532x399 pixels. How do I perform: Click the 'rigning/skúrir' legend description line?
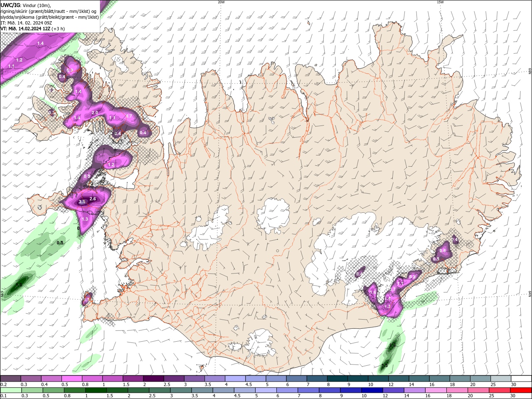tap(49, 11)
